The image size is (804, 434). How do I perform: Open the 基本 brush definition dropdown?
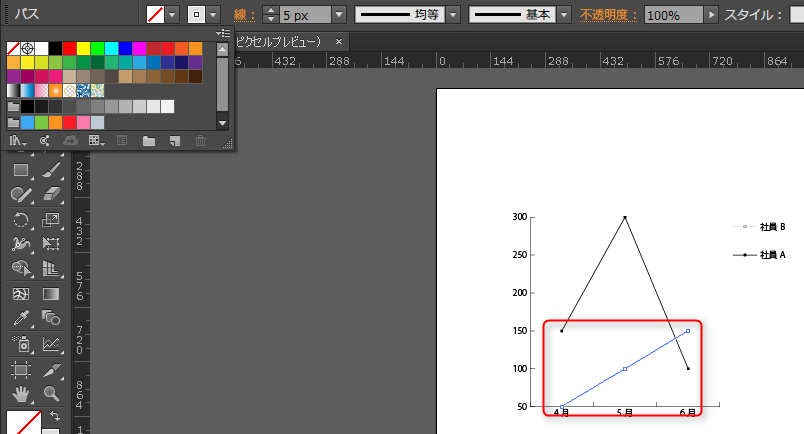point(565,15)
